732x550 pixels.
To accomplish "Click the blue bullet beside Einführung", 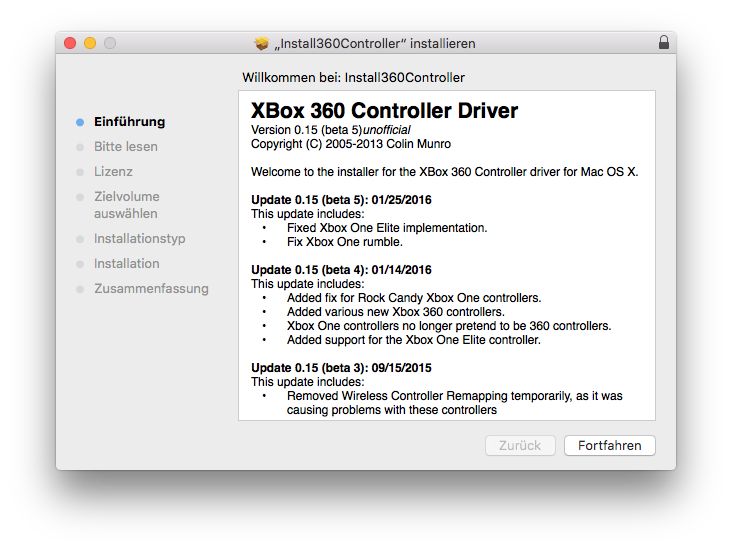I will [x=80, y=122].
